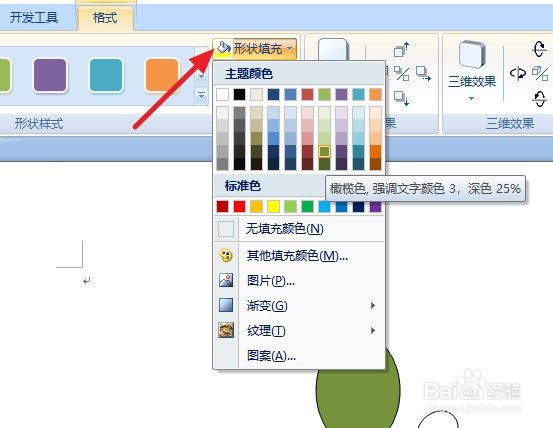Open the 形状填充 dropdown arrow
The image size is (553, 428).
(x=290, y=49)
